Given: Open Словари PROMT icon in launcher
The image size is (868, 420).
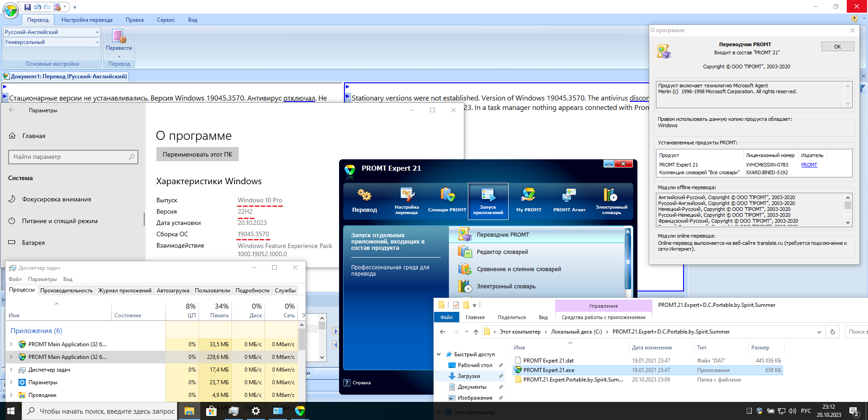Looking at the screenshot, I should click(447, 201).
